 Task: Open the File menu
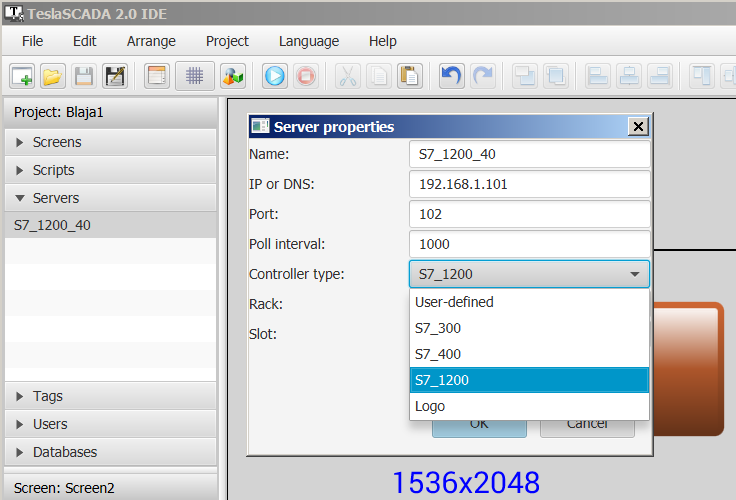[x=32, y=41]
